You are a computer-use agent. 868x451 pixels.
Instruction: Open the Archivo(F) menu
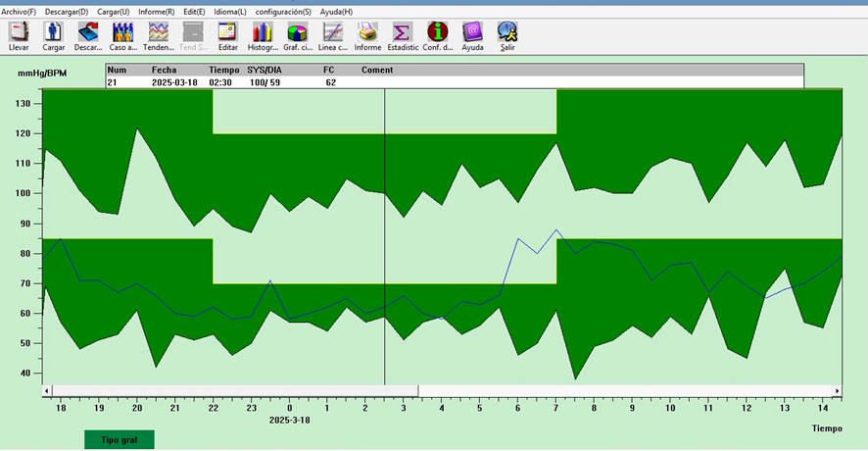[20, 12]
